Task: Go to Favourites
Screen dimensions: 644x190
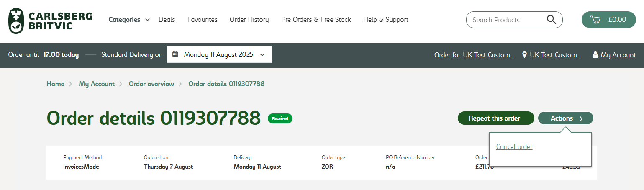Action: coord(202,20)
